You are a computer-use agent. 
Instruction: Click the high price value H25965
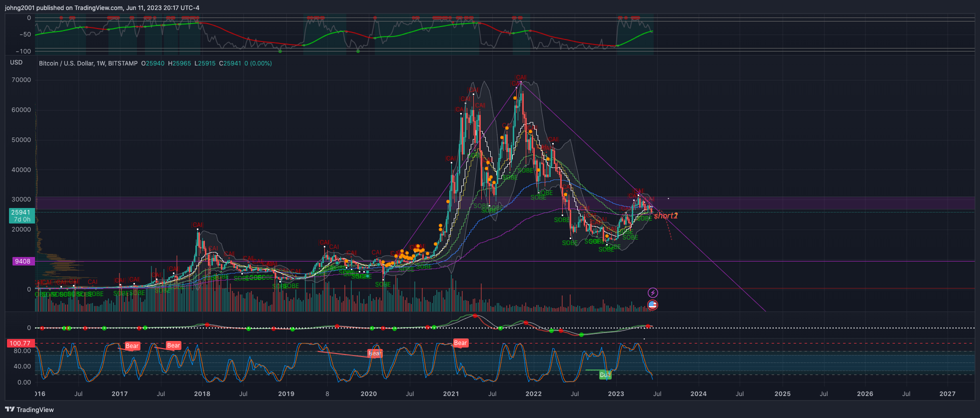(x=179, y=63)
